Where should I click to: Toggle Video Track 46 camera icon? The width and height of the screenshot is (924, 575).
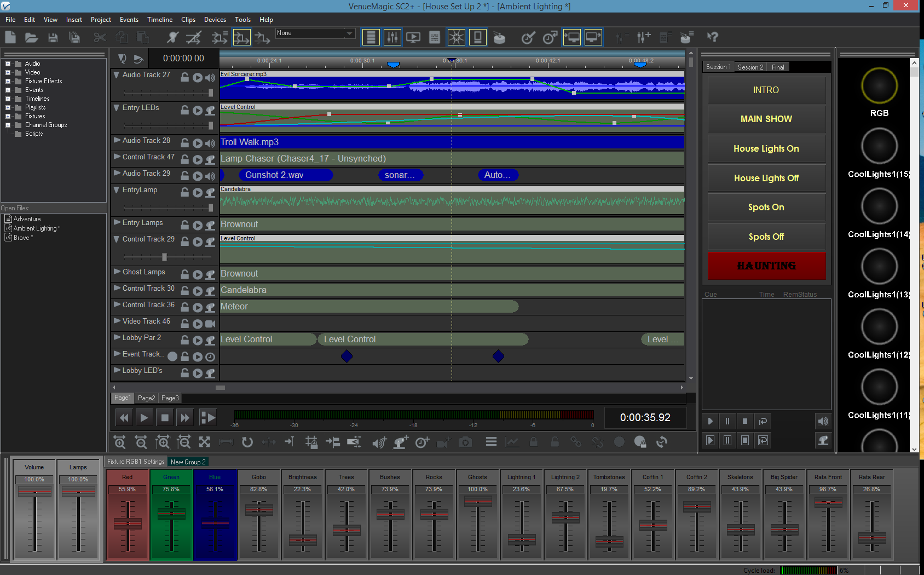(210, 324)
